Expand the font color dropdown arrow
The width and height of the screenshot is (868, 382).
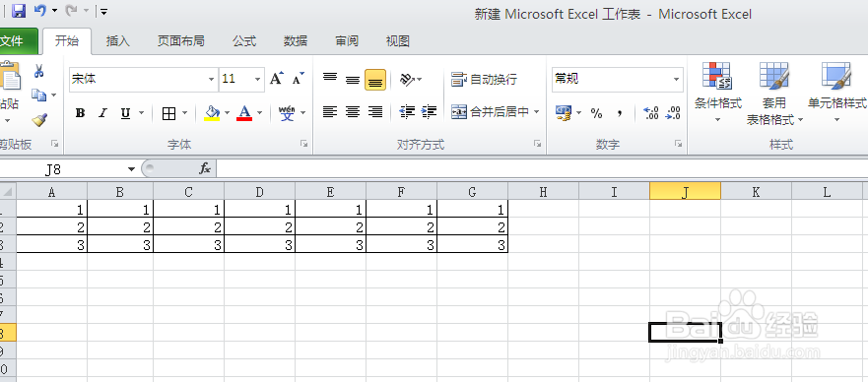click(x=259, y=113)
